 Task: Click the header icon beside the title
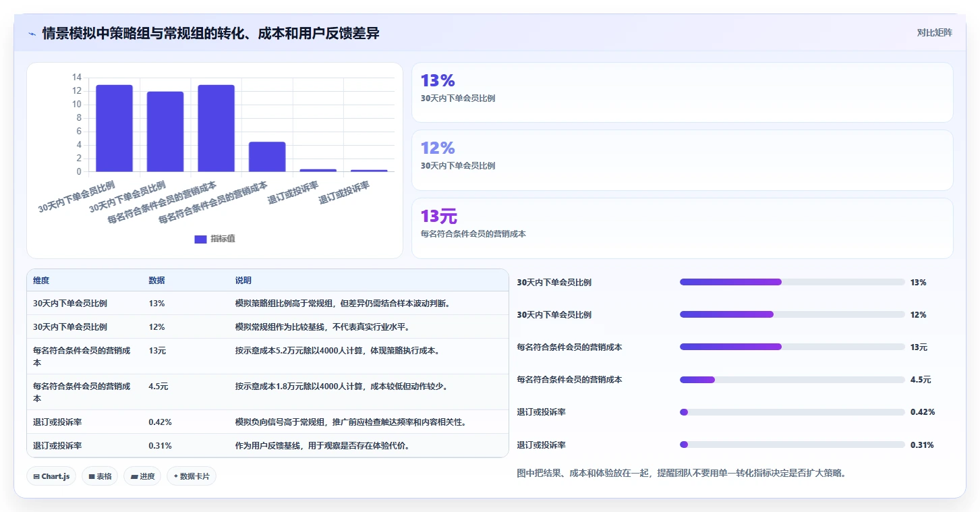click(x=32, y=34)
